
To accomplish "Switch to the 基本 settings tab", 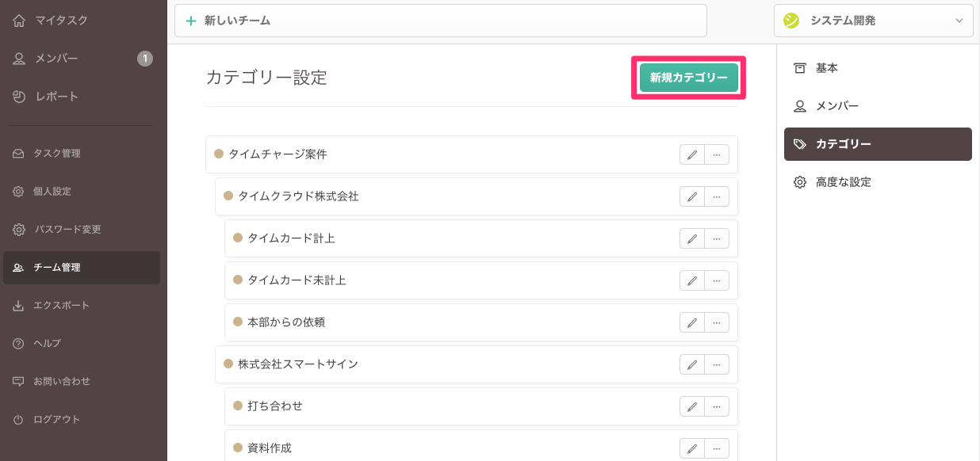I will pyautogui.click(x=827, y=68).
